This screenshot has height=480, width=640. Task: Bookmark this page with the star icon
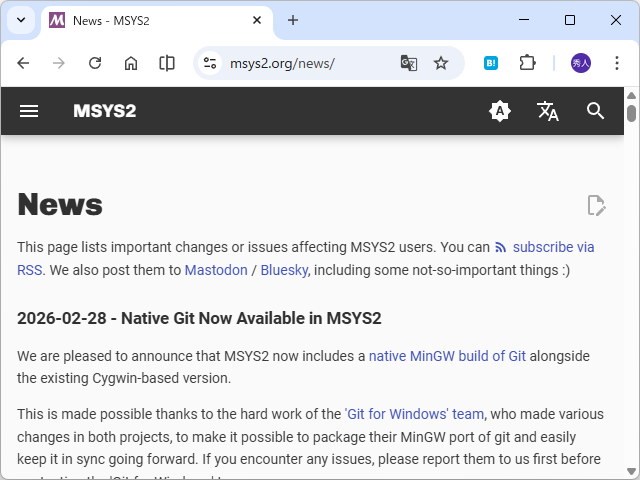coord(441,63)
